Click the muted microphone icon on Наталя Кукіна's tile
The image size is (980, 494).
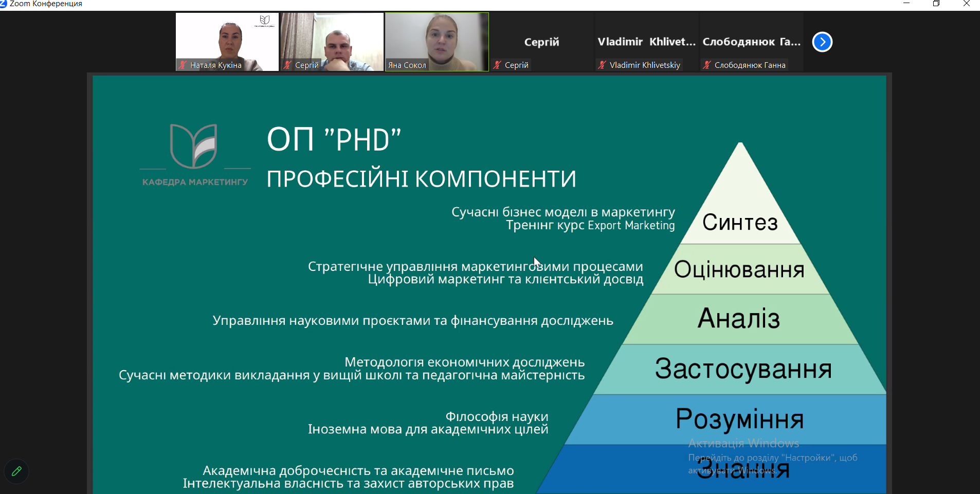(183, 65)
